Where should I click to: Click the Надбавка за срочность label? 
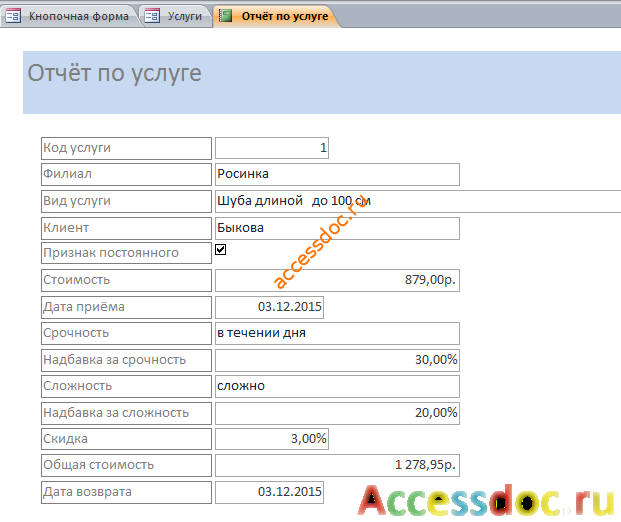[x=126, y=360]
